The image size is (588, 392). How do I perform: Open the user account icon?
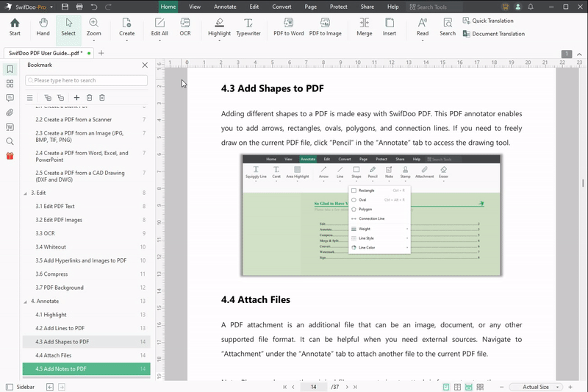[x=518, y=7]
